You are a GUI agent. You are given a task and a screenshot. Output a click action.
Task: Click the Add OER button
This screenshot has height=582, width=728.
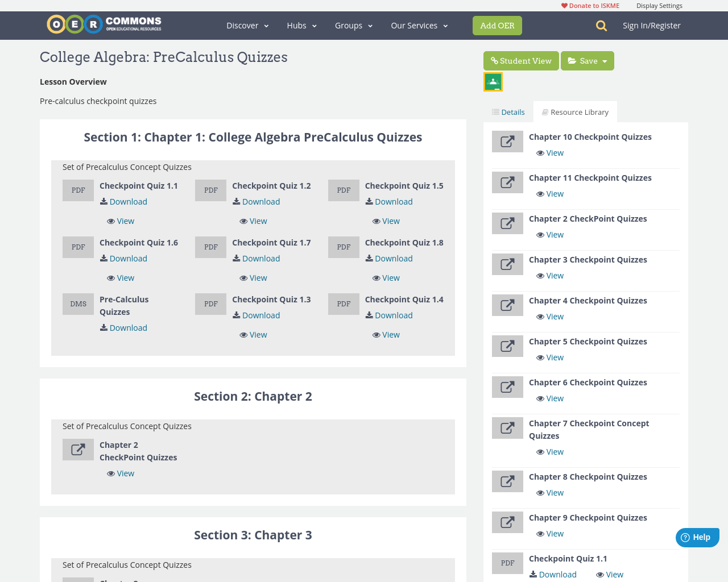(497, 25)
